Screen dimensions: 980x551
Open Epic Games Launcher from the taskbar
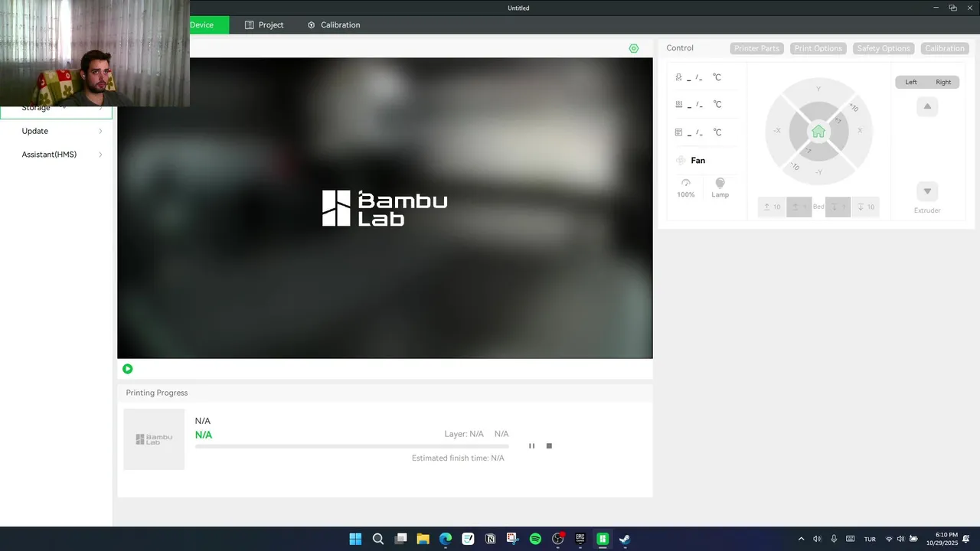[580, 539]
